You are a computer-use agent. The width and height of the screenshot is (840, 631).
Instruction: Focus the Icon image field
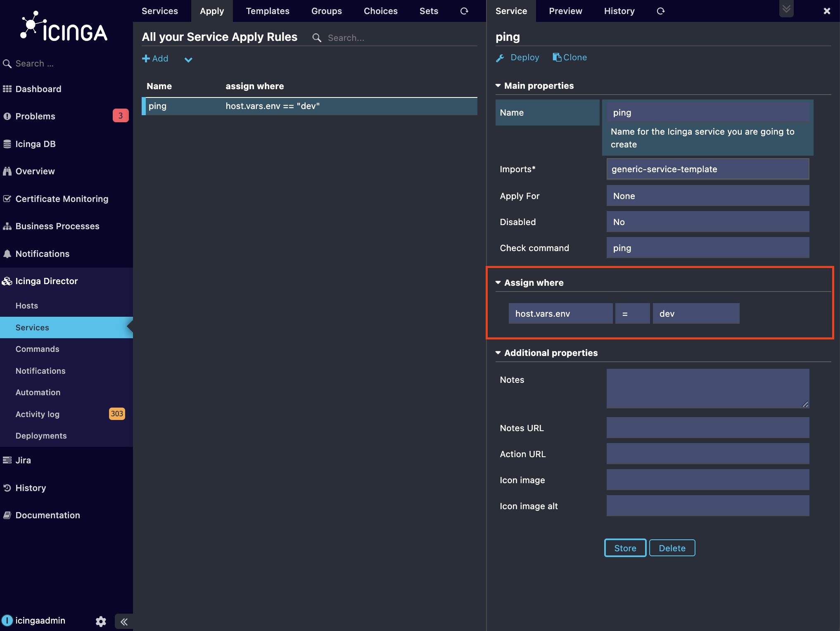tap(708, 480)
